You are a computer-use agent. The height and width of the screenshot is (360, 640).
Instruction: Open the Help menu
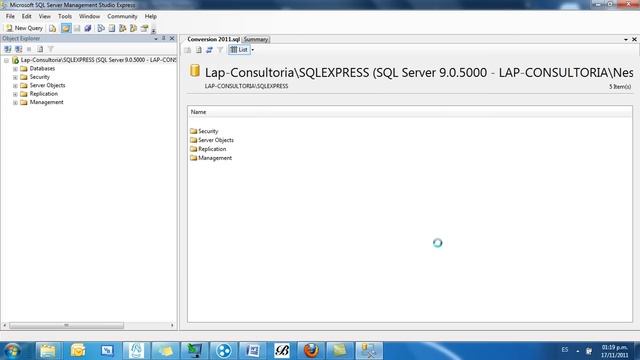[151, 16]
